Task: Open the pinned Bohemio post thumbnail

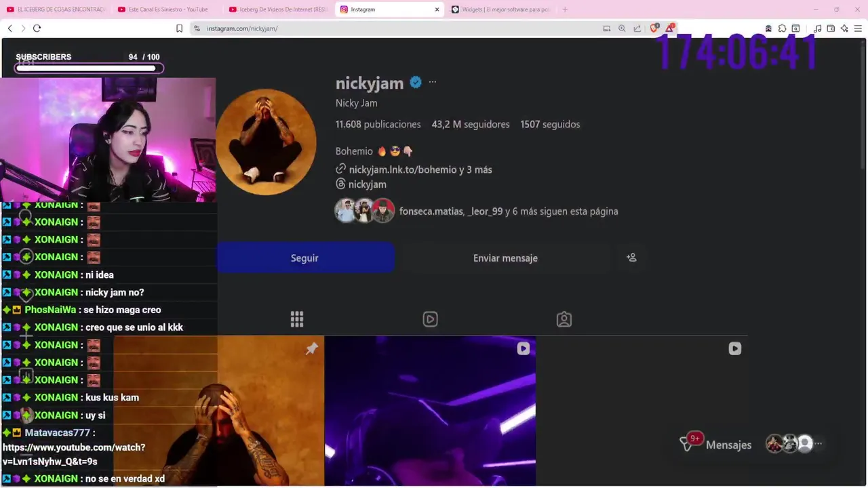Action: coord(219,411)
